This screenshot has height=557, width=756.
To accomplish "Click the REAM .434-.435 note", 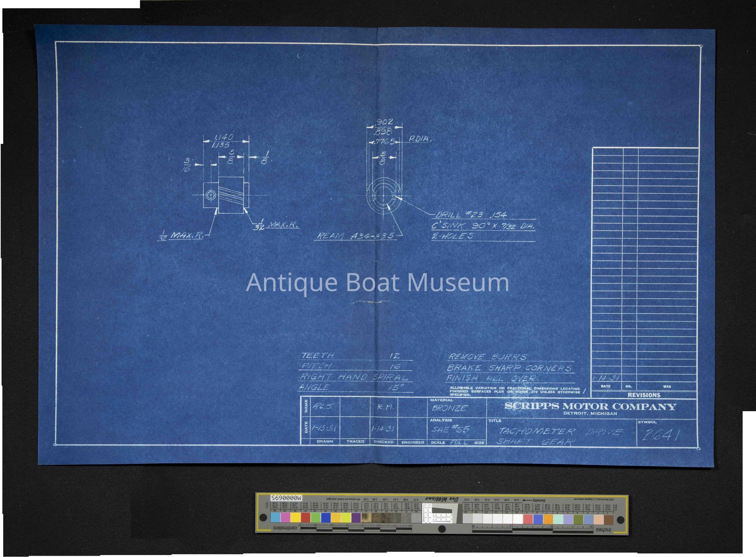I will pos(355,236).
